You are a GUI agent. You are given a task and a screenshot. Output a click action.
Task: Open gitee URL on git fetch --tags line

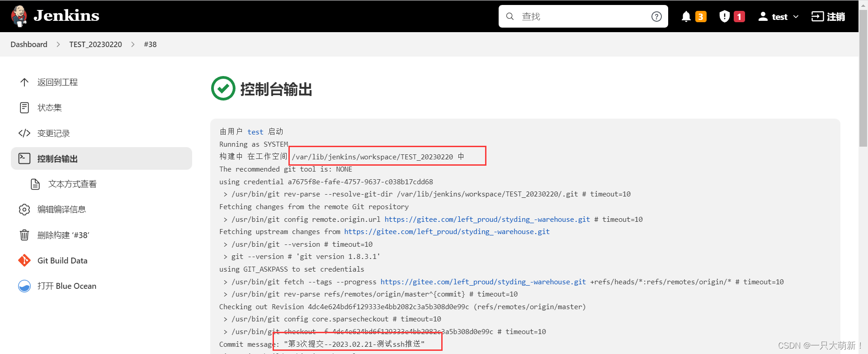pyautogui.click(x=483, y=282)
